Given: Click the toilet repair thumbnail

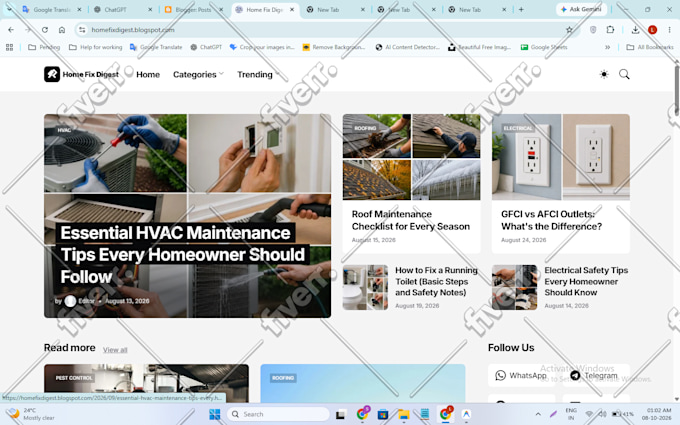Looking at the screenshot, I should (x=365, y=287).
